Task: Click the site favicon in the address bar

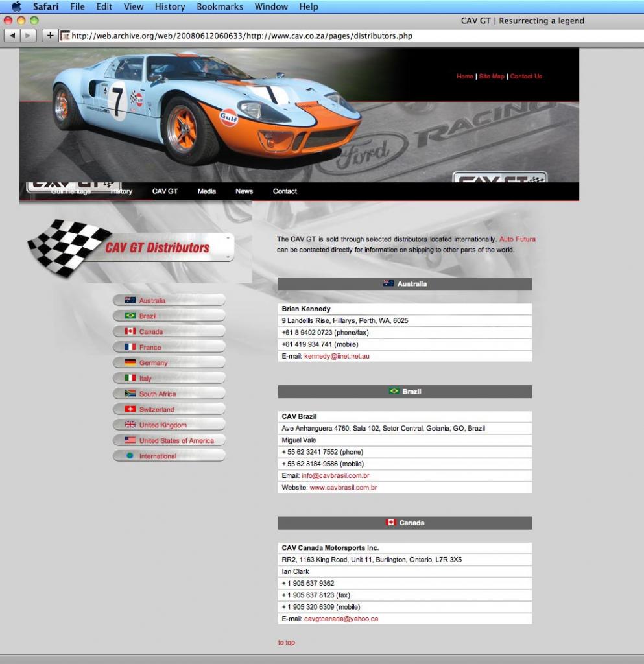Action: [x=65, y=36]
